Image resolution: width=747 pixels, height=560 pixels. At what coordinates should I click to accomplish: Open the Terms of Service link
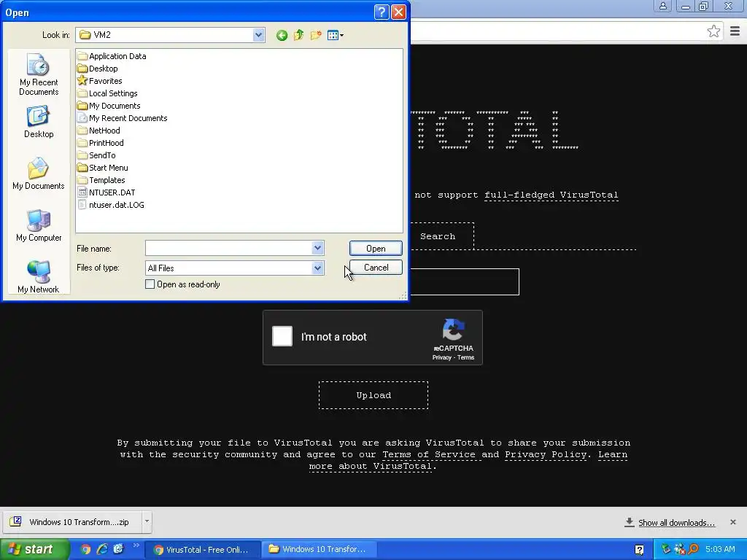(429, 454)
